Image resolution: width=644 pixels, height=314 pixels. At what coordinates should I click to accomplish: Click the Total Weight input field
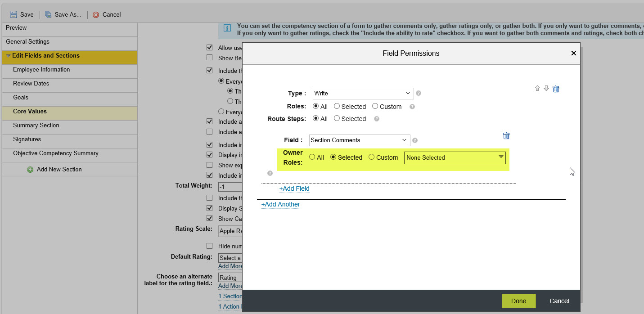(x=230, y=187)
